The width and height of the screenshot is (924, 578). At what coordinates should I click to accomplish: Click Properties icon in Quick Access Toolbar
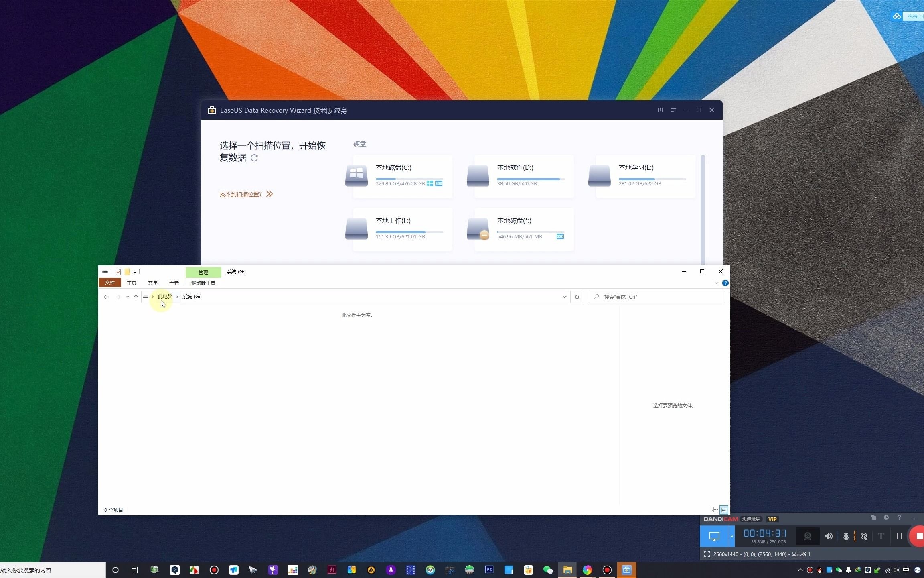[x=118, y=272]
